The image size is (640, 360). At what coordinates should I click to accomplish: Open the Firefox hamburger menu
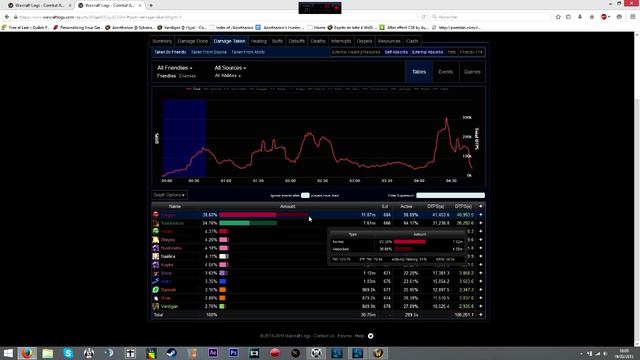[633, 17]
